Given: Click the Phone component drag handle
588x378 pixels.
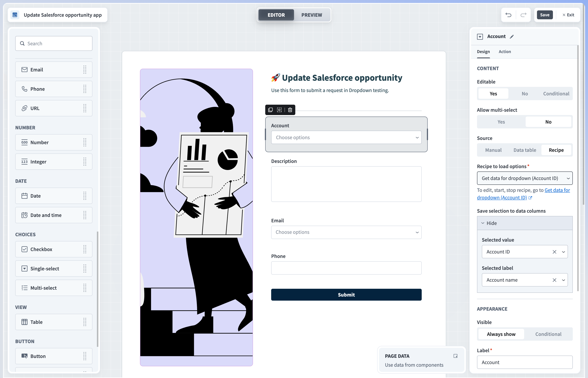Looking at the screenshot, I should 85,89.
